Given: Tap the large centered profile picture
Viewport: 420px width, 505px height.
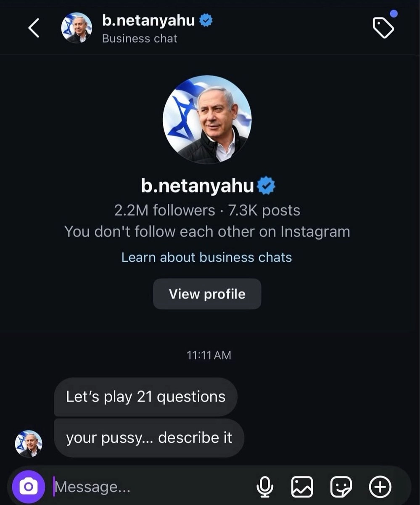Looking at the screenshot, I should (207, 119).
